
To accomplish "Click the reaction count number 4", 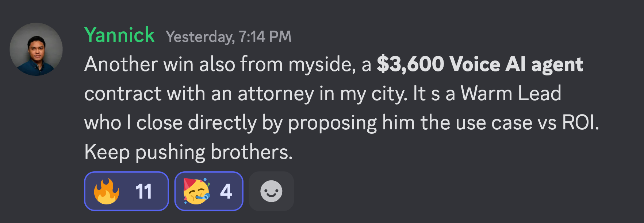I will (226, 191).
